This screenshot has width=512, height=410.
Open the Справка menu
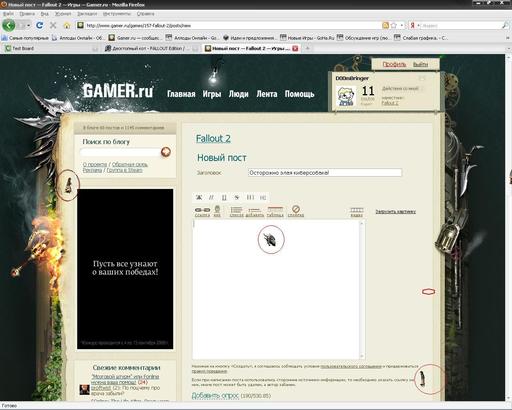145,14
